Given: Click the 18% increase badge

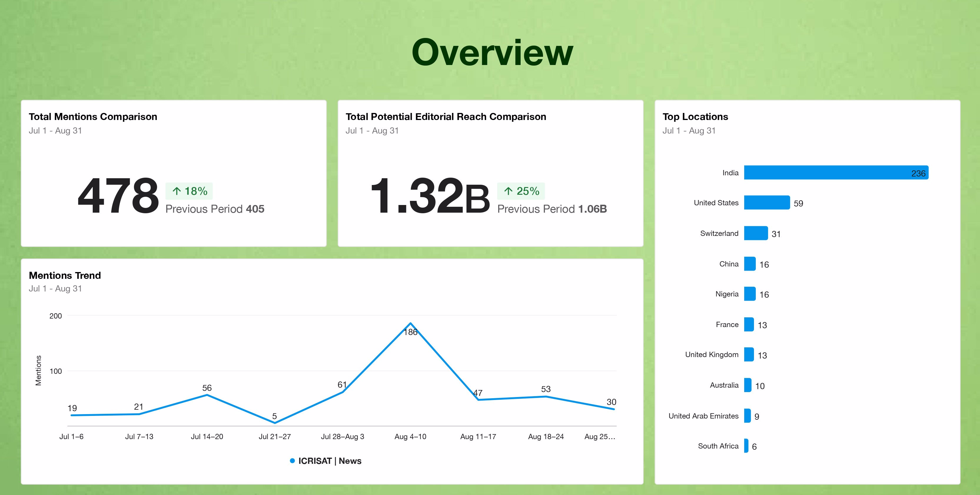Looking at the screenshot, I should pos(189,191).
